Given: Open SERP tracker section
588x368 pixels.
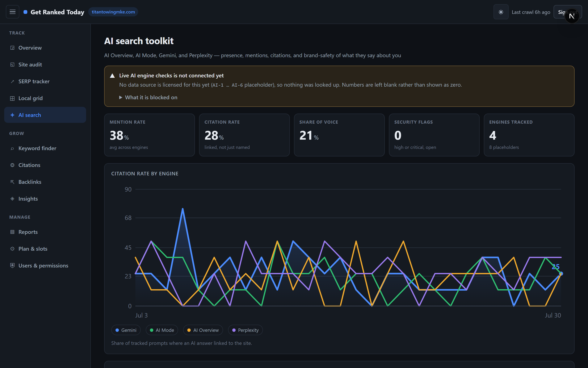Looking at the screenshot, I should (x=45, y=81).
